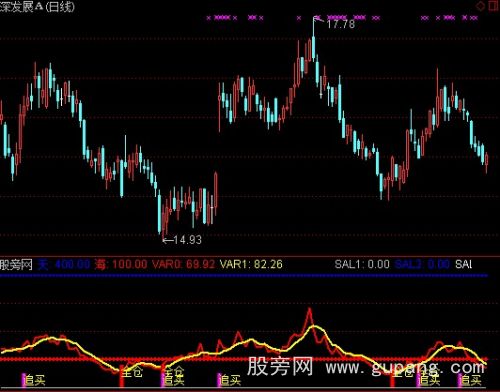Click the SAL2: 0.00 readout
Viewport: 500px width, 392px height.
422,265
